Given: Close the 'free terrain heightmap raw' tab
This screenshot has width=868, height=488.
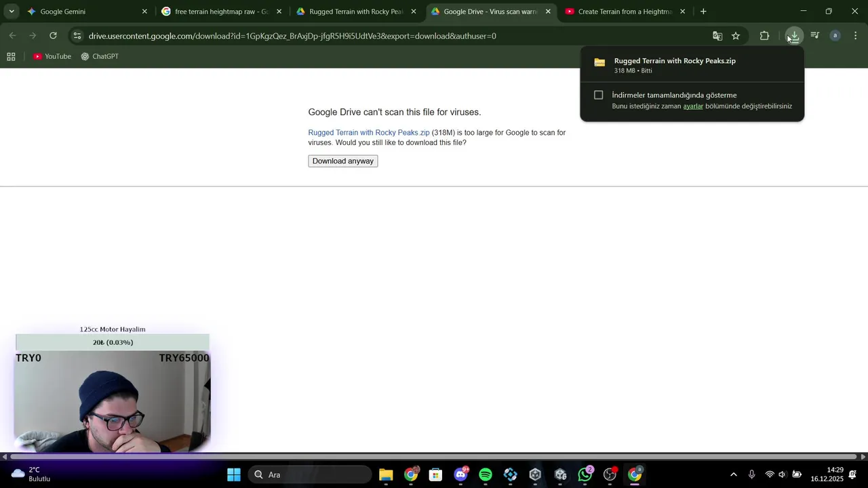Looking at the screenshot, I should pyautogui.click(x=279, y=12).
